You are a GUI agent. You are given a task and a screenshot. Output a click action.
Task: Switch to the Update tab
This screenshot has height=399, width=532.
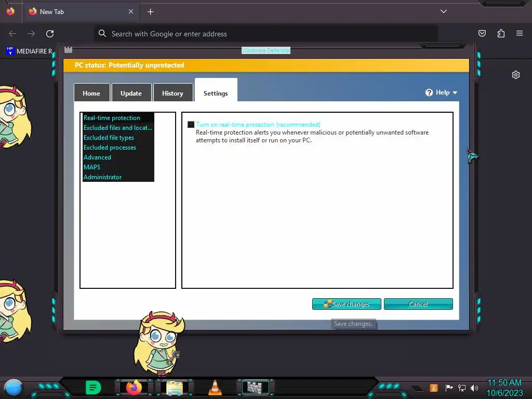point(131,93)
